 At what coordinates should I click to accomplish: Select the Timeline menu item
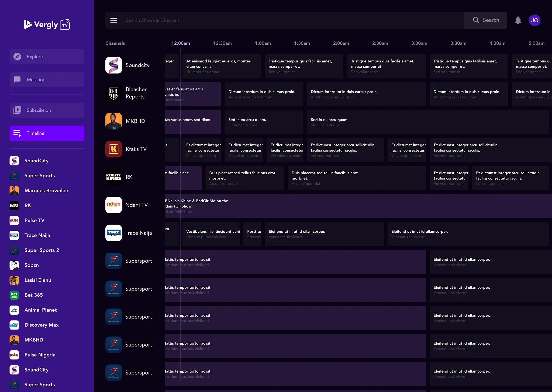pos(47,133)
